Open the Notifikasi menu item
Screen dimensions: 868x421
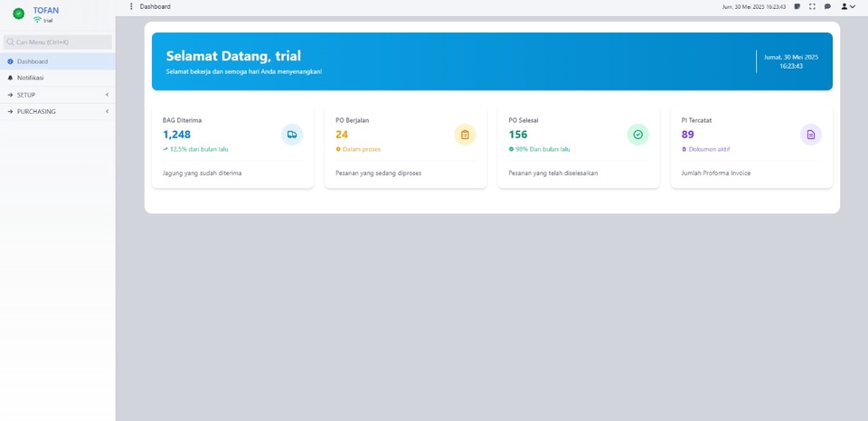click(x=58, y=78)
